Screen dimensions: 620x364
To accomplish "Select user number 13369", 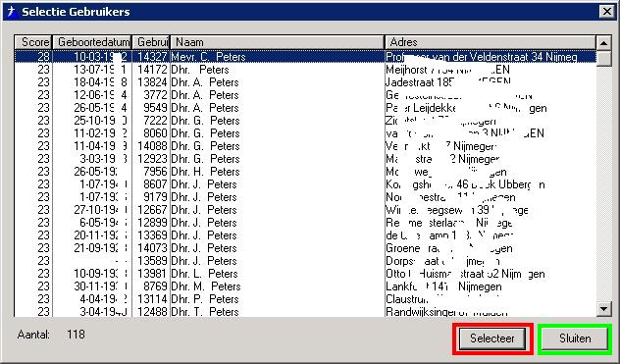I will pyautogui.click(x=305, y=235).
